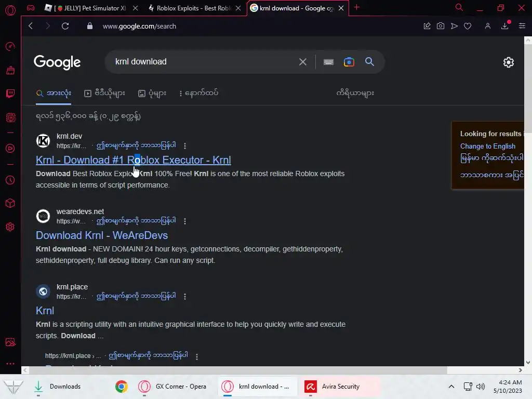
Task: Open volume control in system tray
Action: tap(481, 387)
